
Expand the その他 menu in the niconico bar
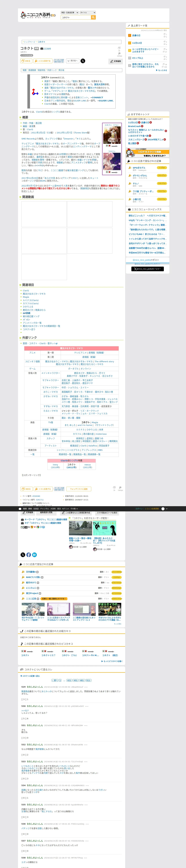coord(74,509)
